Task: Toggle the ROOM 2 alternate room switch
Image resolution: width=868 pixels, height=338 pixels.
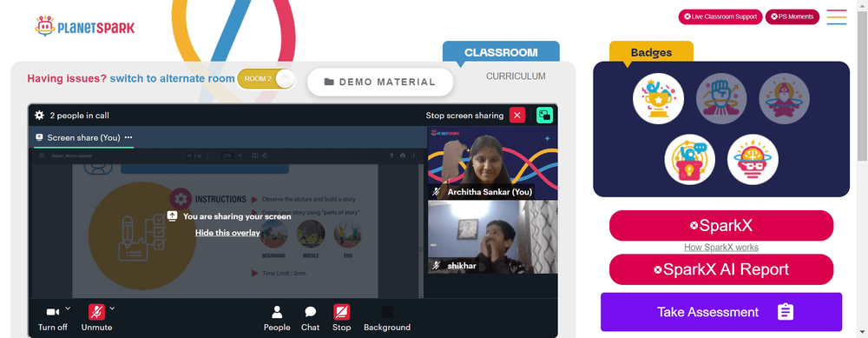Action: [x=266, y=79]
